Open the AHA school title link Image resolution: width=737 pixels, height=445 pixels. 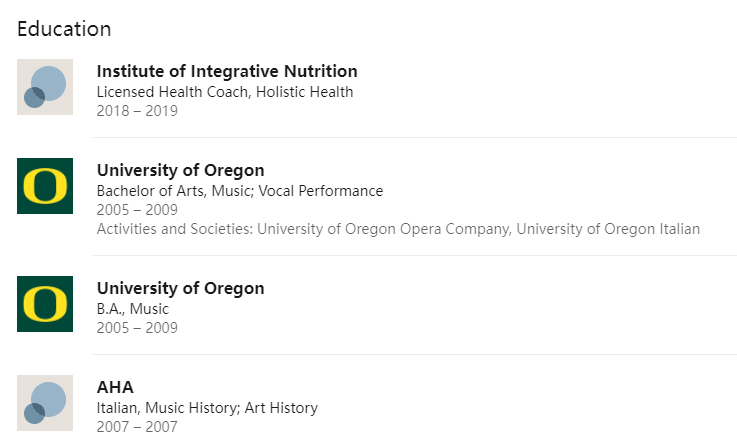click(115, 387)
